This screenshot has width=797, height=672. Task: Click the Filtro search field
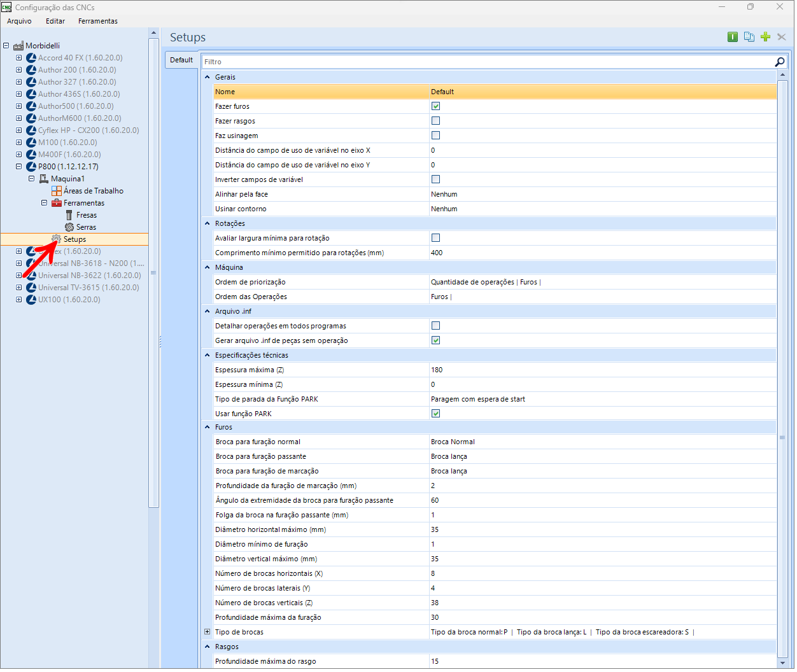tap(487, 62)
